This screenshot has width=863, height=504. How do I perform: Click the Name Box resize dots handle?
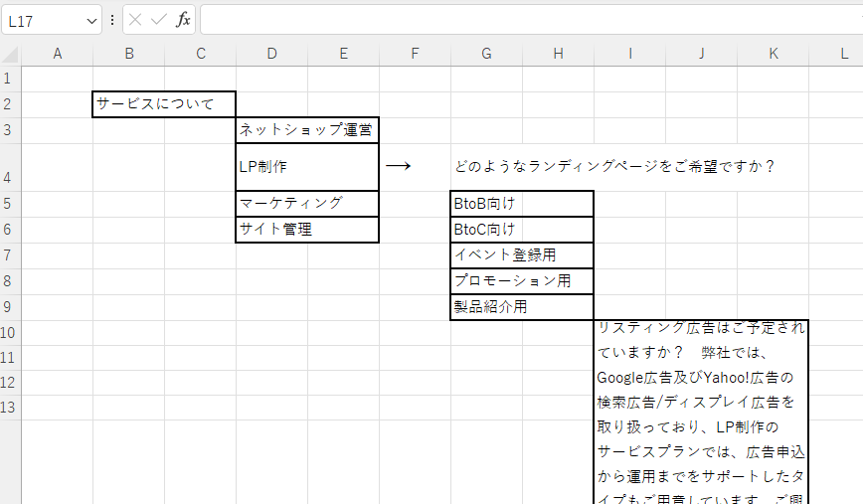tap(111, 20)
